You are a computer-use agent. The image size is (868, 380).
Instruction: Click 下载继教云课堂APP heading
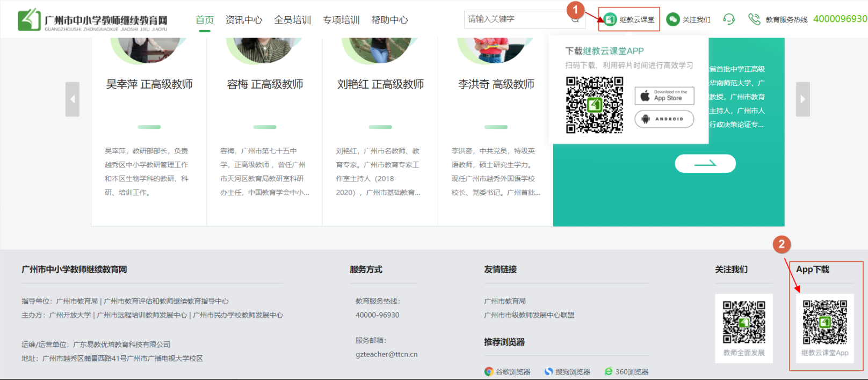604,51
